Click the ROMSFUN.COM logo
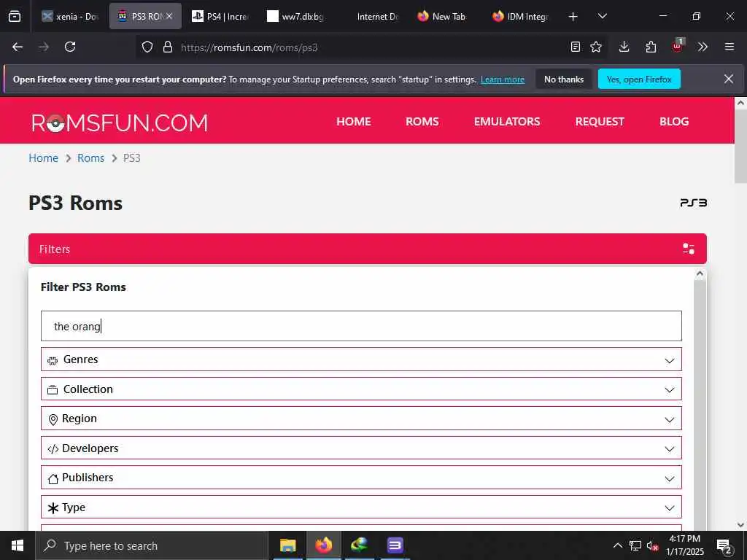Viewport: 747px width, 560px height. (120, 122)
